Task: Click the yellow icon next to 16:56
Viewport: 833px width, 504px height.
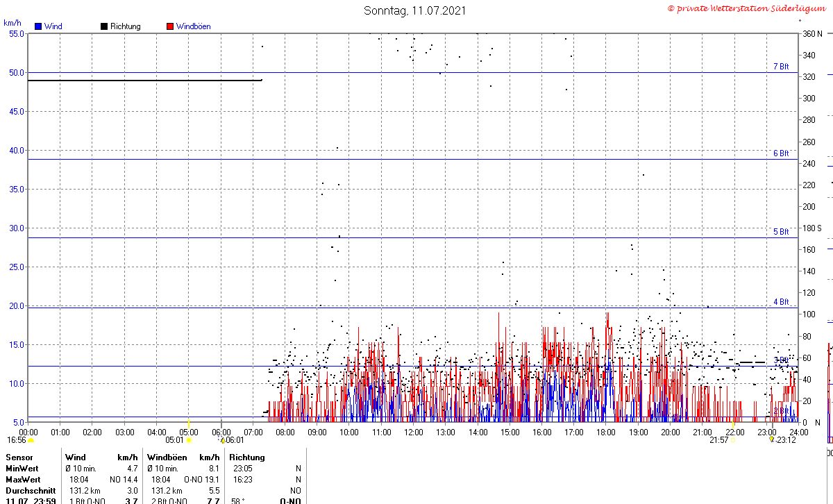Action: pos(31,440)
